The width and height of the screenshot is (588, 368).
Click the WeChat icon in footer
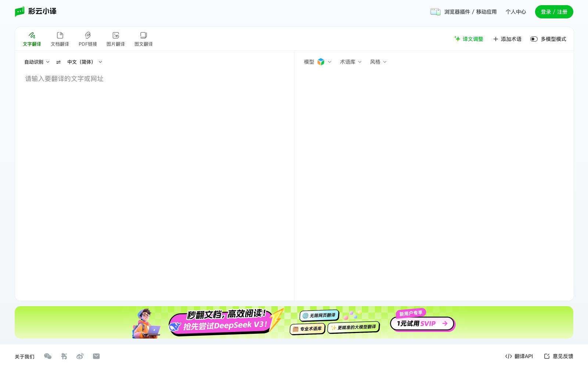[48, 356]
